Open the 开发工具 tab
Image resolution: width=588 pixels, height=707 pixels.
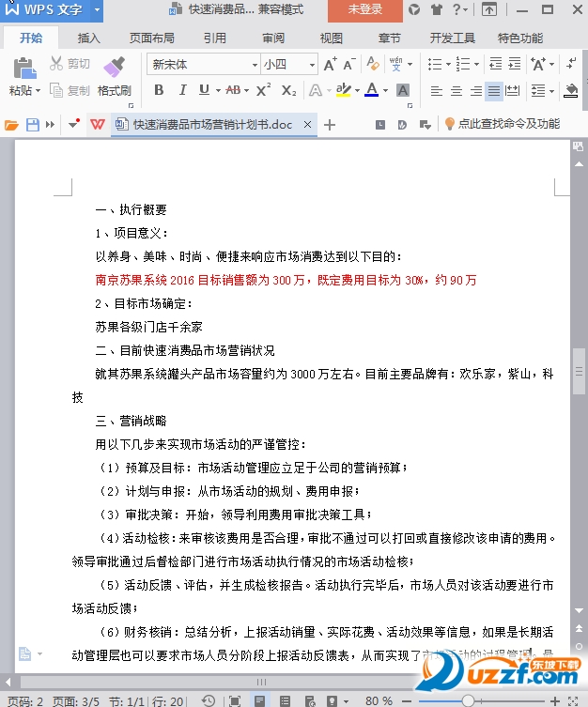click(x=453, y=38)
